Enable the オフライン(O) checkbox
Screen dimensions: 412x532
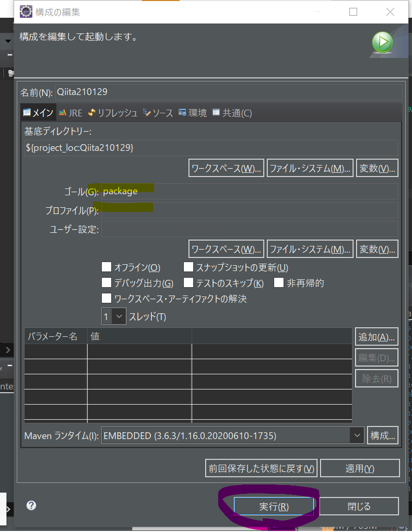click(x=107, y=267)
